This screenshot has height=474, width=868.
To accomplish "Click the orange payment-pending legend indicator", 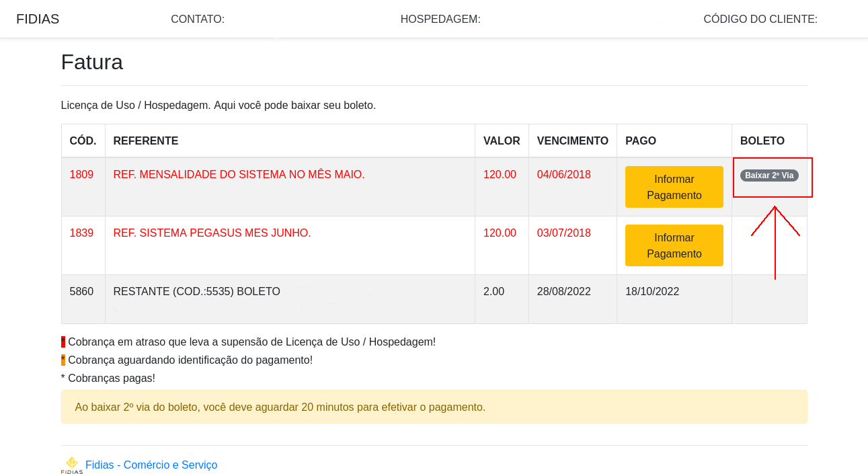I will pos(63,359).
